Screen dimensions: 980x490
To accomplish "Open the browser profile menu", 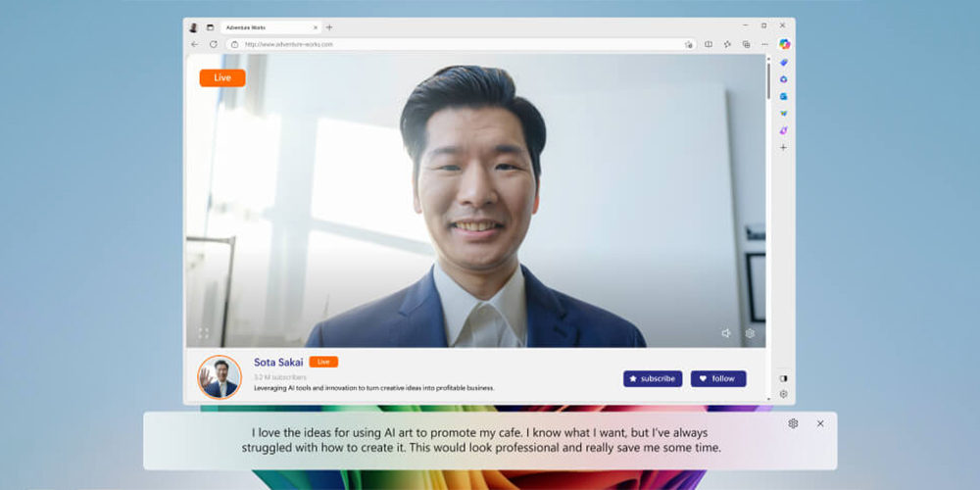I will pos(193,27).
